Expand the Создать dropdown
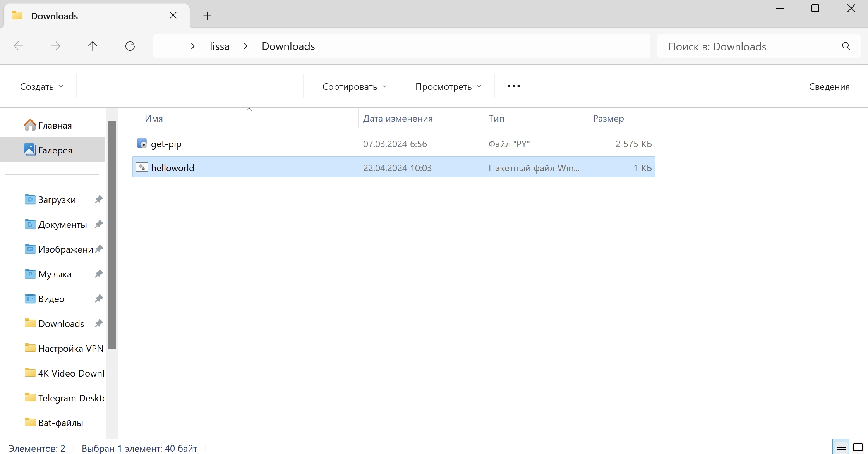The image size is (868, 454). tap(41, 86)
